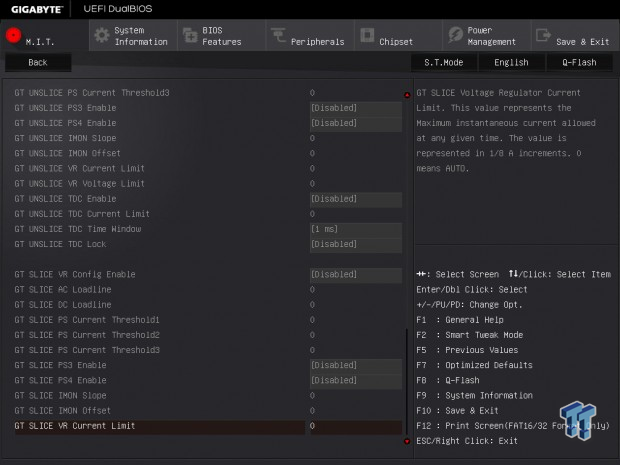Open the Peripherals tab
Viewport: 620px width, 465px height.
(310, 36)
